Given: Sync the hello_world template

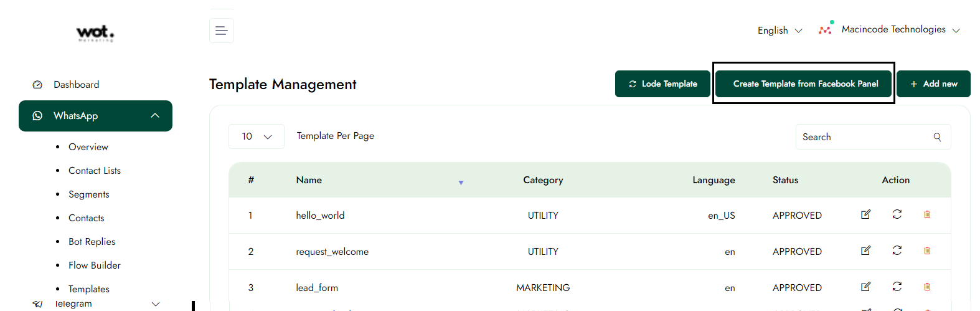Looking at the screenshot, I should (x=897, y=214).
